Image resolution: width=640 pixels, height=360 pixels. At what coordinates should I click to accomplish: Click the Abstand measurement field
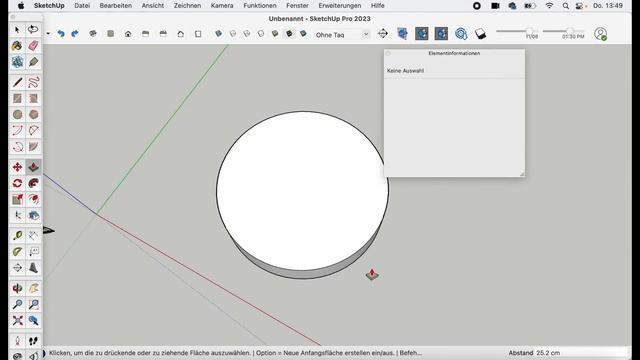click(x=581, y=353)
